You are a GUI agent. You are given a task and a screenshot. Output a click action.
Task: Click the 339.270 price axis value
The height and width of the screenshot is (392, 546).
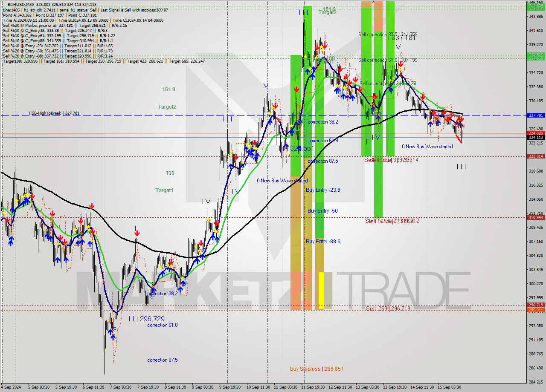click(x=536, y=45)
